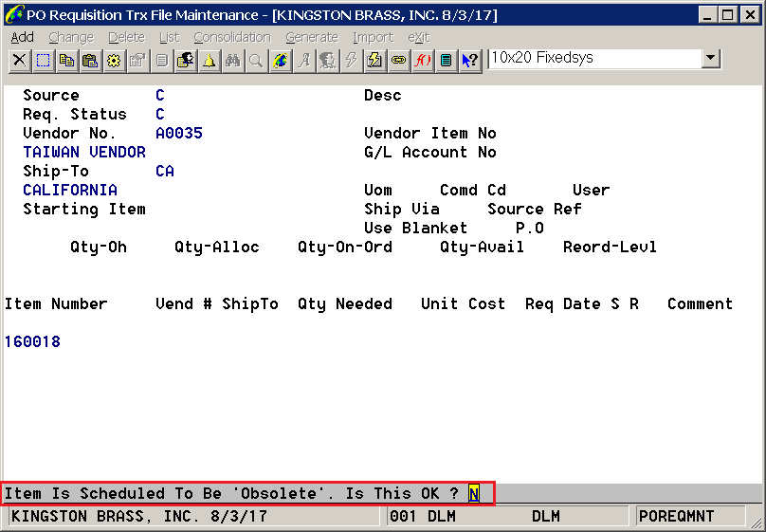Open the Delete menu
Image resolution: width=766 pixels, height=532 pixels.
(x=126, y=37)
